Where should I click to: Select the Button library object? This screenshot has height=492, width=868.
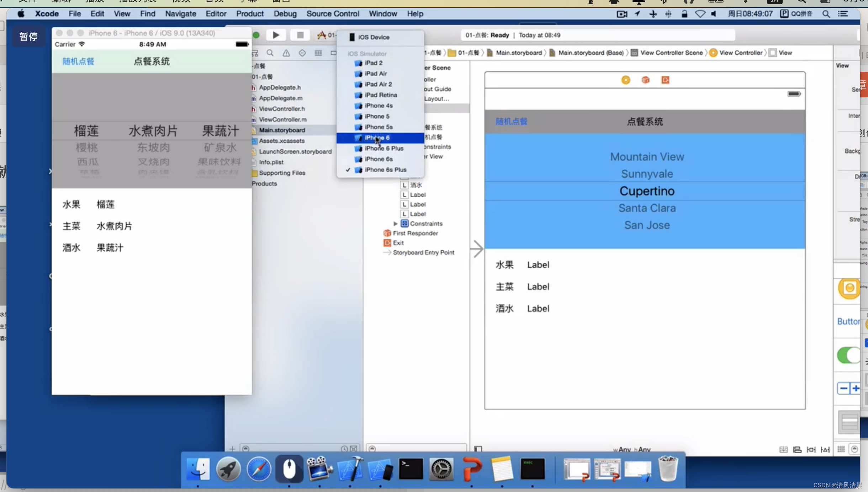pyautogui.click(x=848, y=321)
